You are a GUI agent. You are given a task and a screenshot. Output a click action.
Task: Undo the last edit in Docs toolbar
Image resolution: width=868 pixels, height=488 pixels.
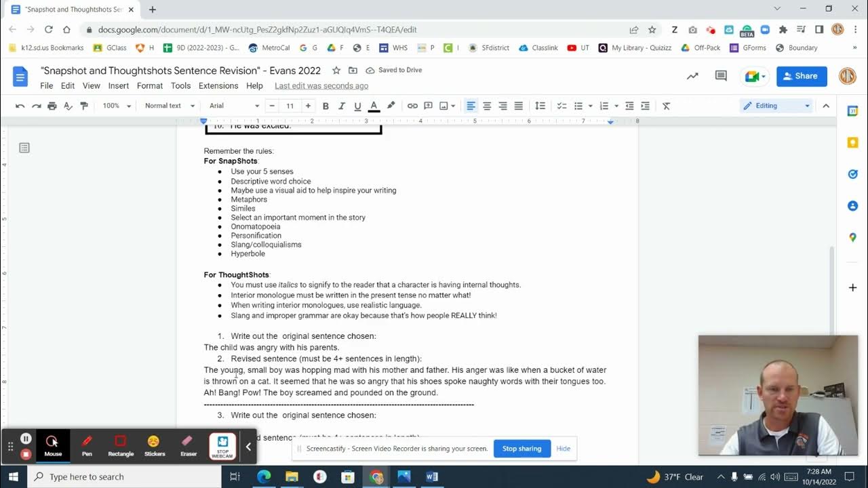(20, 106)
